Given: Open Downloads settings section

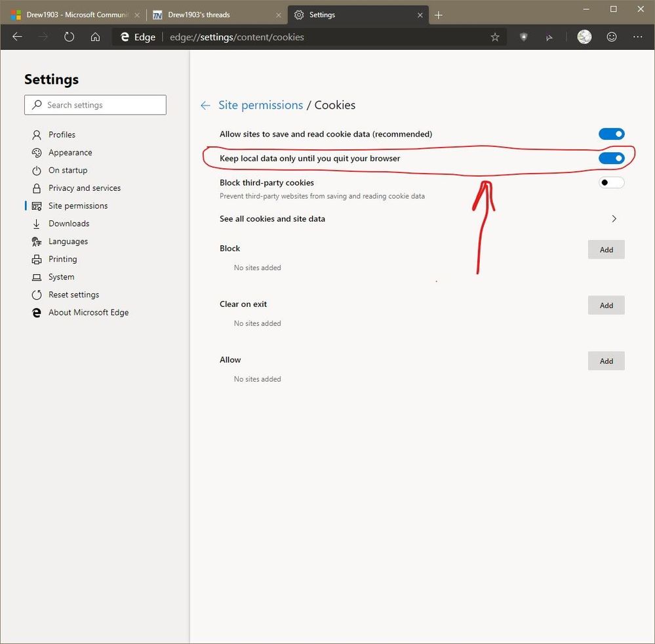Looking at the screenshot, I should point(69,224).
